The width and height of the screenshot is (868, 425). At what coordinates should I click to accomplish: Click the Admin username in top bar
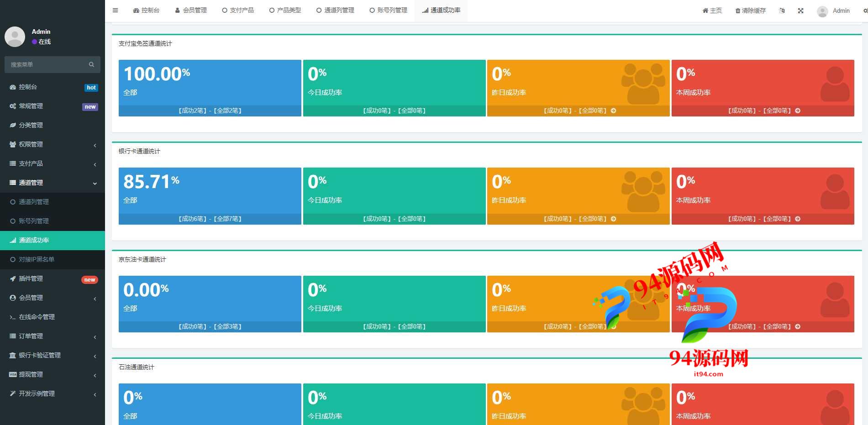841,10
